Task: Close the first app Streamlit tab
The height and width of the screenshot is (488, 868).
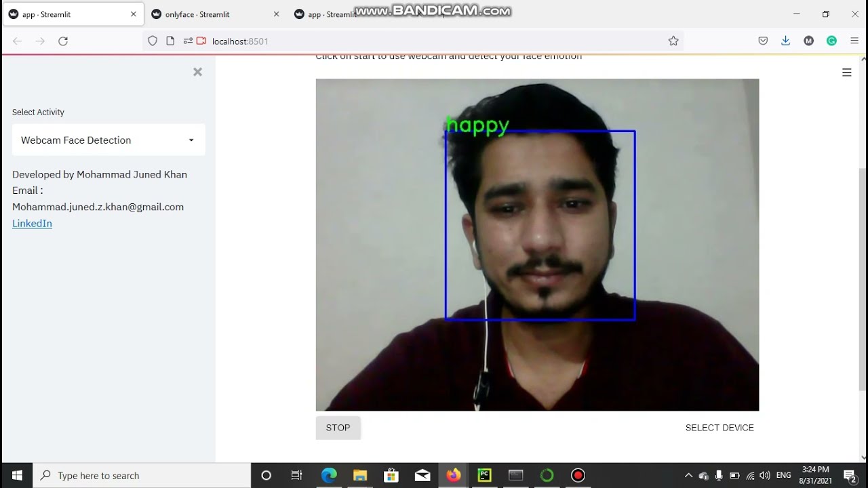Action: click(x=134, y=14)
